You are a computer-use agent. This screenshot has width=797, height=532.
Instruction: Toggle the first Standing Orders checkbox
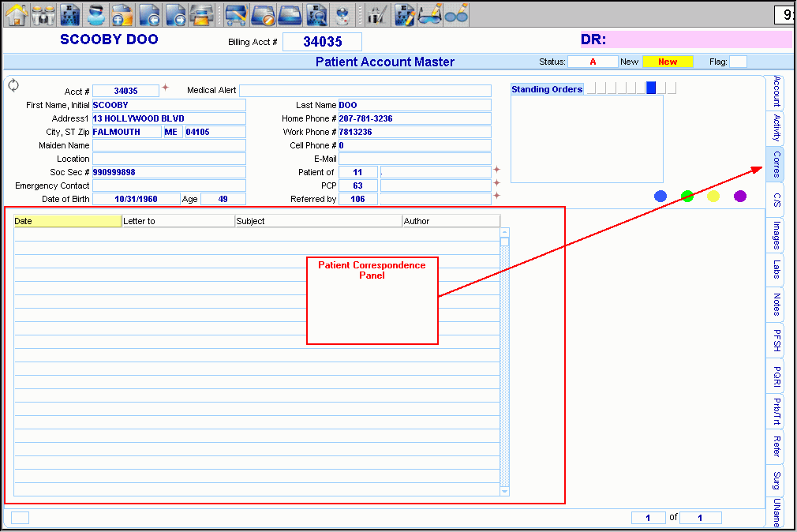[x=591, y=88]
